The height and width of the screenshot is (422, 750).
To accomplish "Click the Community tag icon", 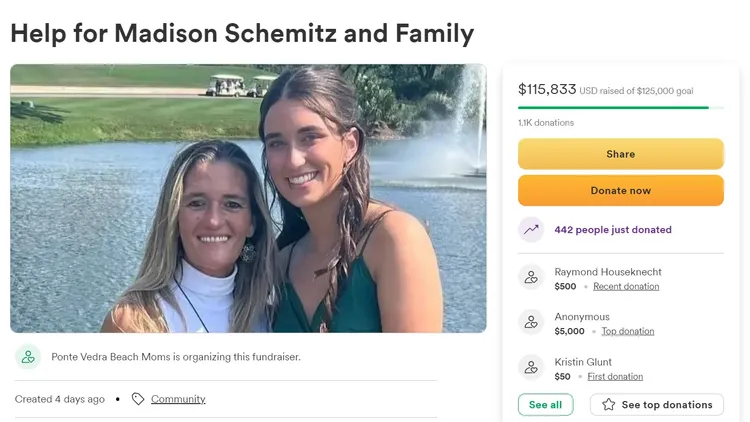I will coord(138,399).
